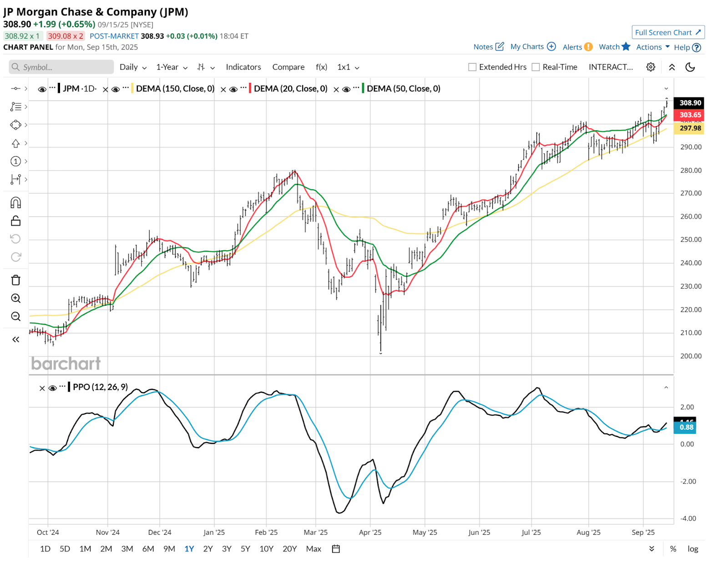
Task: Collapse the main chart legend chevron
Action: click(666, 88)
